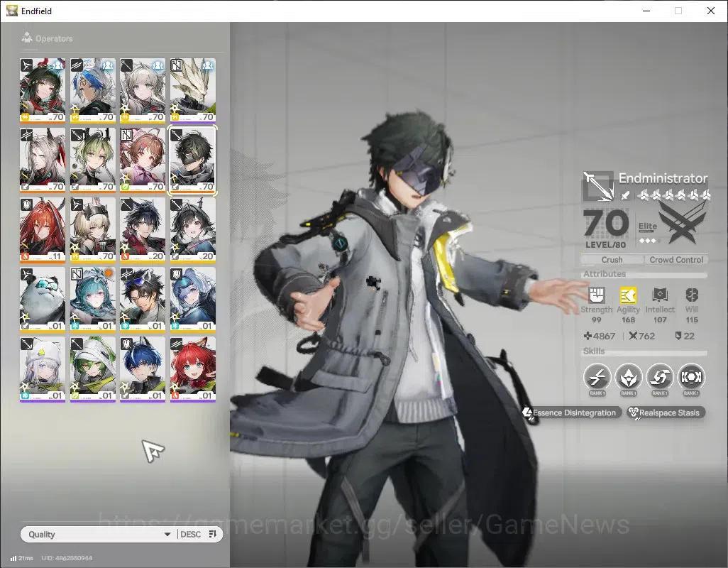Click the defense value 22

click(x=685, y=336)
